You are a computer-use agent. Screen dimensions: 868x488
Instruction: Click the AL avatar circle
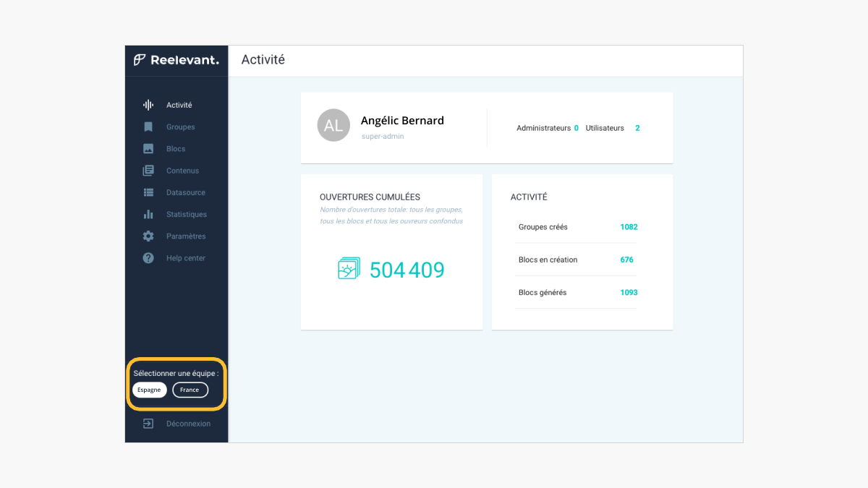click(x=333, y=126)
